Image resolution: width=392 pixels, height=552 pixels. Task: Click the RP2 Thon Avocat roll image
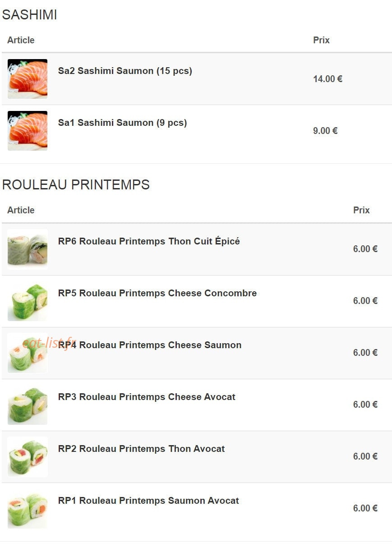coord(28,456)
